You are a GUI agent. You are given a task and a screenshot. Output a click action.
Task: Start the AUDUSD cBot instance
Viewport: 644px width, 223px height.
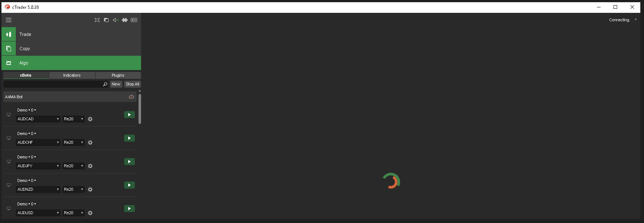point(129,209)
